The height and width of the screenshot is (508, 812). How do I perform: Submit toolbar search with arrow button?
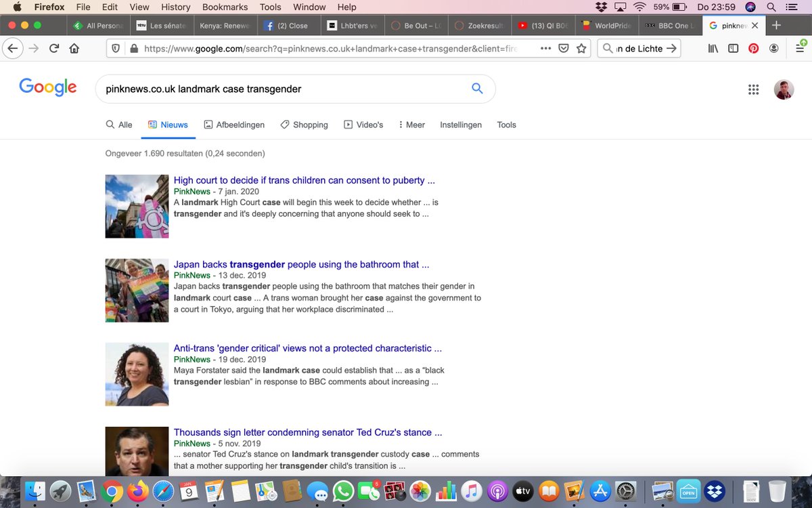tap(671, 49)
